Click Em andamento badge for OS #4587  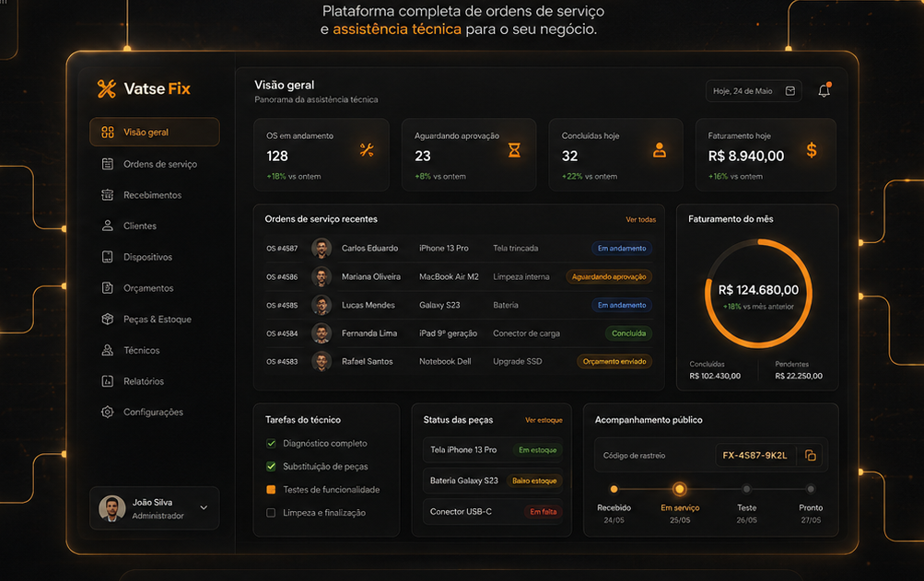pyautogui.click(x=622, y=248)
